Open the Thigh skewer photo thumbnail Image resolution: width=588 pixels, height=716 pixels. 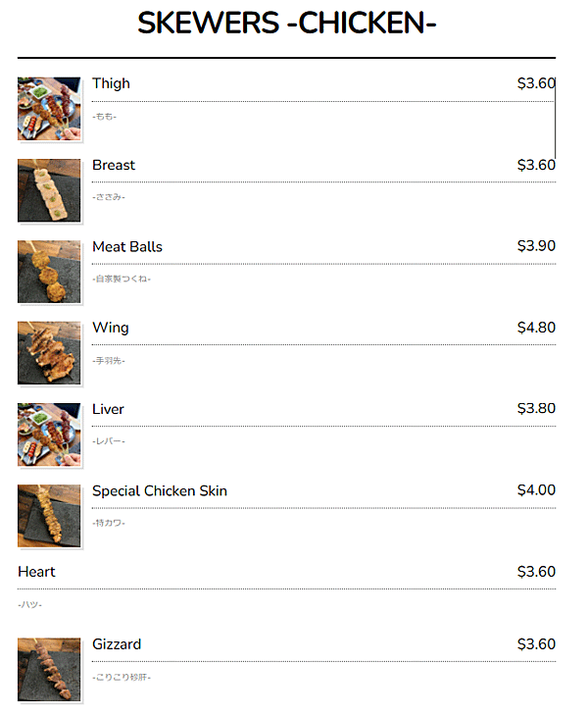[49, 109]
